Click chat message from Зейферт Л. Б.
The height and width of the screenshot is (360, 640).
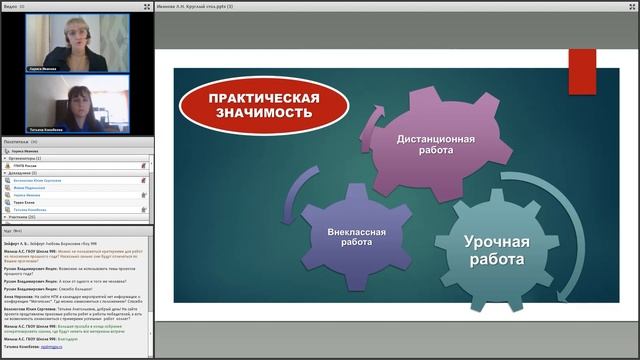[x=51, y=244]
